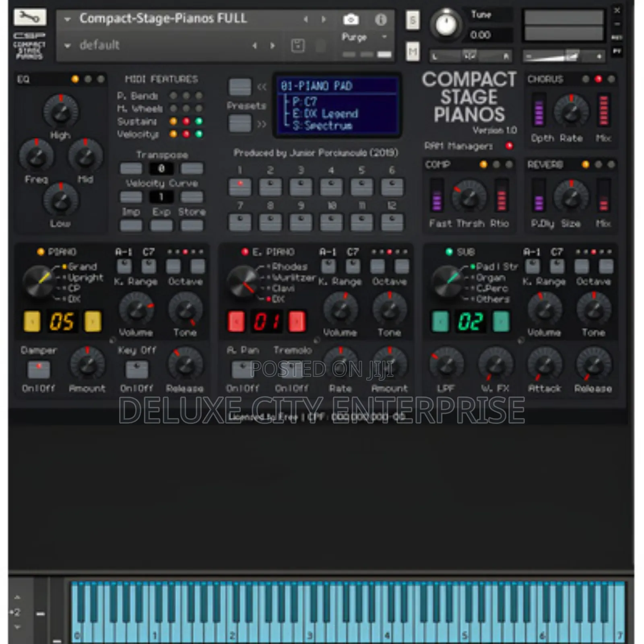Turn the Sub LPF knob
Screen dimensions: 644x644
(x=447, y=364)
